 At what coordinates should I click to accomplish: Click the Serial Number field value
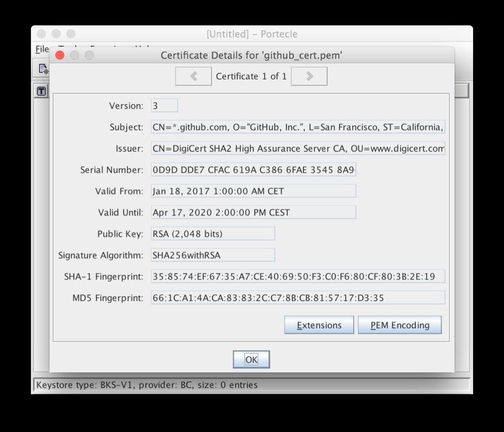(253, 169)
